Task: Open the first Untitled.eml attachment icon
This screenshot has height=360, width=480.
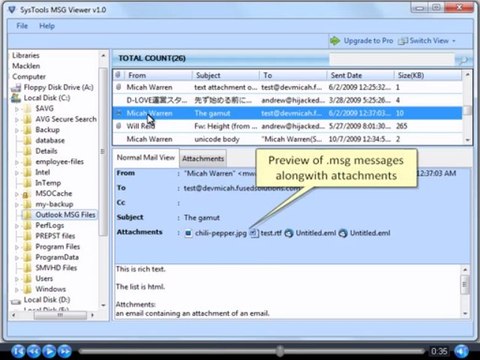Action: 289,233
